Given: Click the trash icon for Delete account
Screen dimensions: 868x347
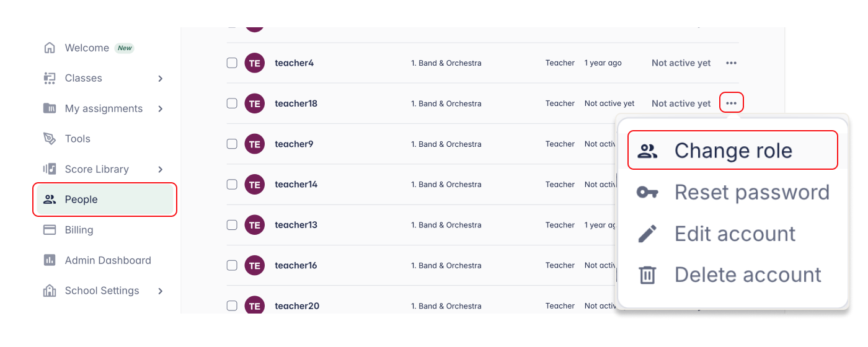Looking at the screenshot, I should pos(647,275).
